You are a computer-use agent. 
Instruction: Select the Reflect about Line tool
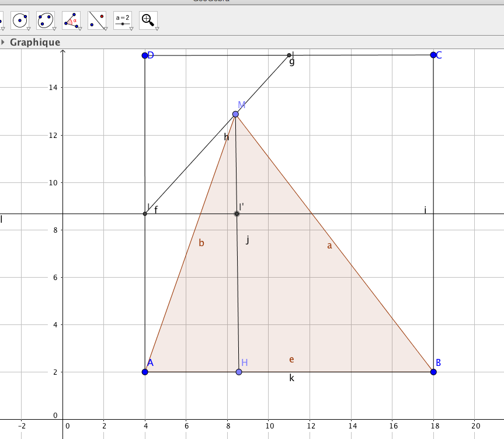point(96,19)
